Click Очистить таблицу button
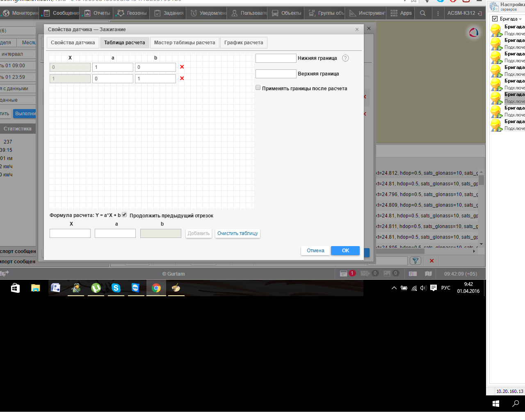 (237, 233)
